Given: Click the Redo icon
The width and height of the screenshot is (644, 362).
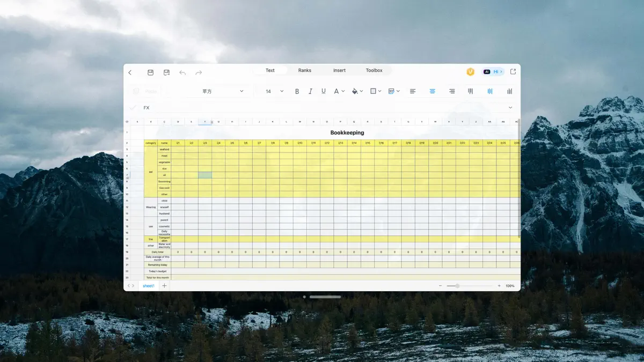Looking at the screenshot, I should click(198, 72).
